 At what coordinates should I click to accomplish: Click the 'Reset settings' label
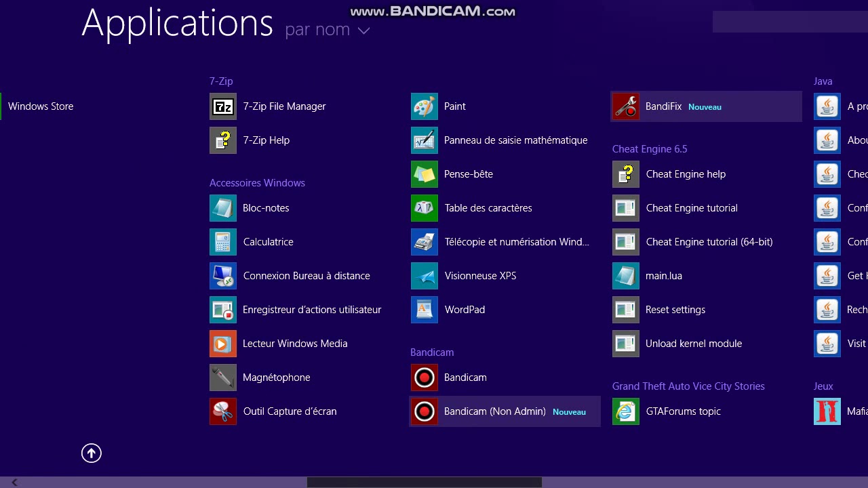675,310
